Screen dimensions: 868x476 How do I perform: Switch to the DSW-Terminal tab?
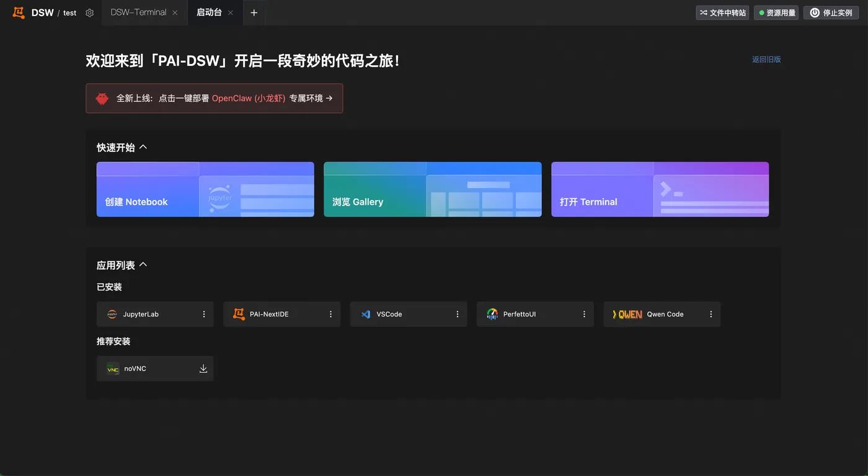[x=138, y=12]
